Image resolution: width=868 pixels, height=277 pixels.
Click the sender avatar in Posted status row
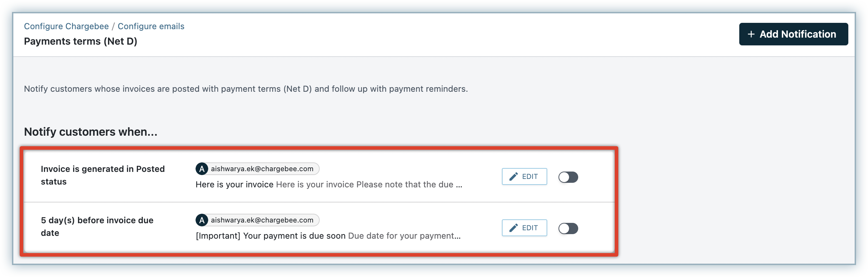tap(202, 169)
